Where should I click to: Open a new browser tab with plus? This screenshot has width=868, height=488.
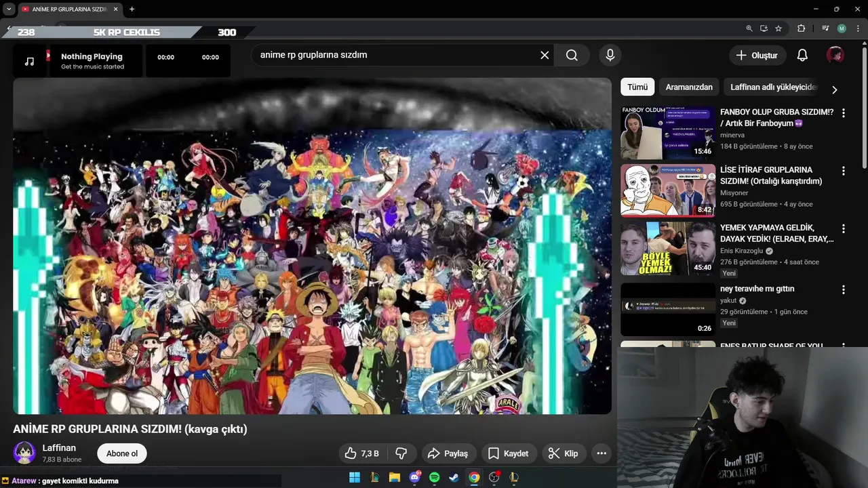click(x=132, y=9)
